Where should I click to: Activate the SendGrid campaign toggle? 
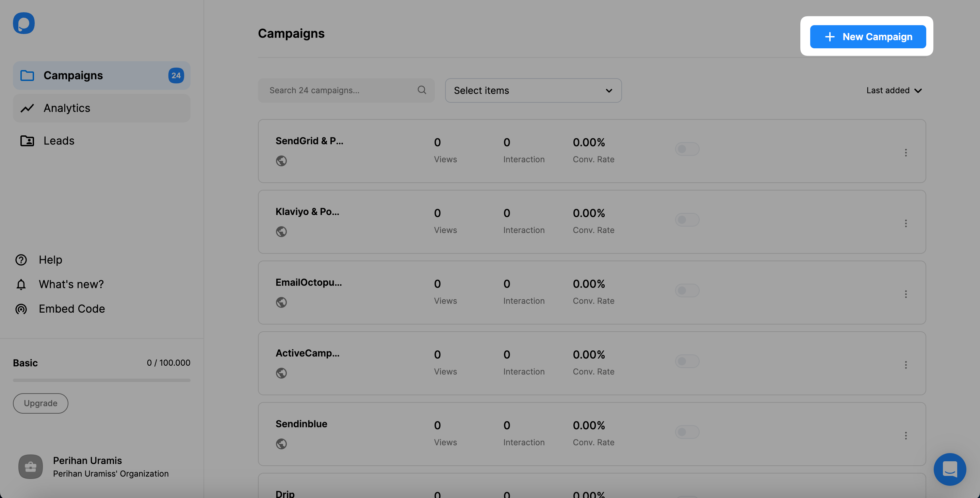pyautogui.click(x=687, y=149)
